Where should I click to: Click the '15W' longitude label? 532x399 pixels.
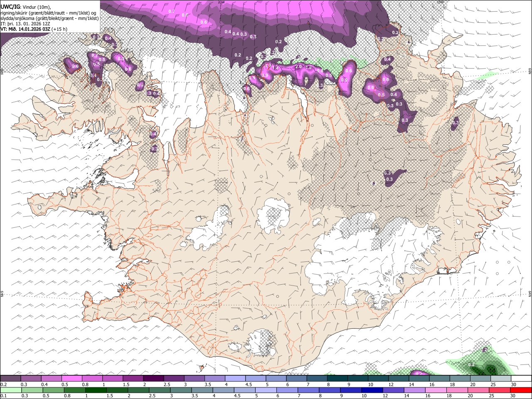pos(441,2)
